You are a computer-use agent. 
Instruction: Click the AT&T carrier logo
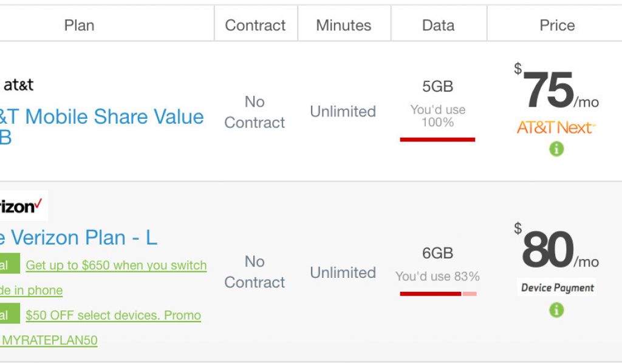tap(18, 84)
